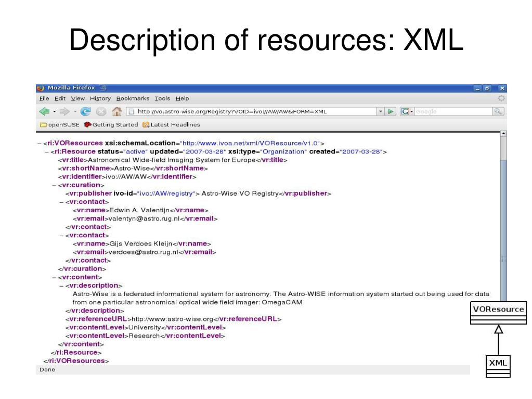Image resolution: width=532 pixels, height=399 pixels.
Task: Collapse the vr:content node
Action: (54, 278)
